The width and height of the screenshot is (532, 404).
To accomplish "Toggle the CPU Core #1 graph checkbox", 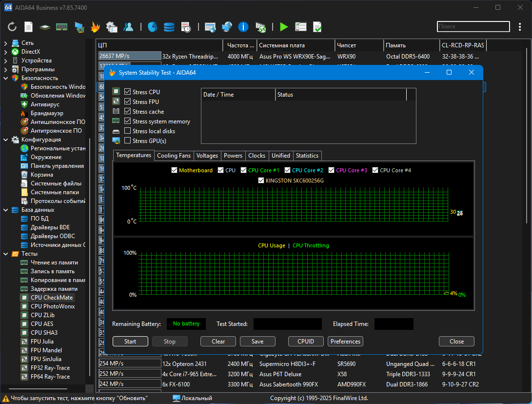I will pos(244,170).
